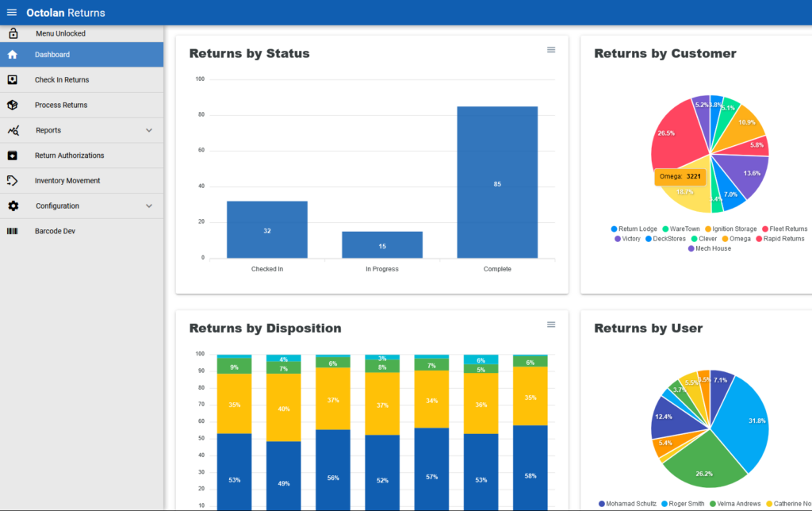Select Dashboard in the sidebar
812x511 pixels.
coord(82,55)
